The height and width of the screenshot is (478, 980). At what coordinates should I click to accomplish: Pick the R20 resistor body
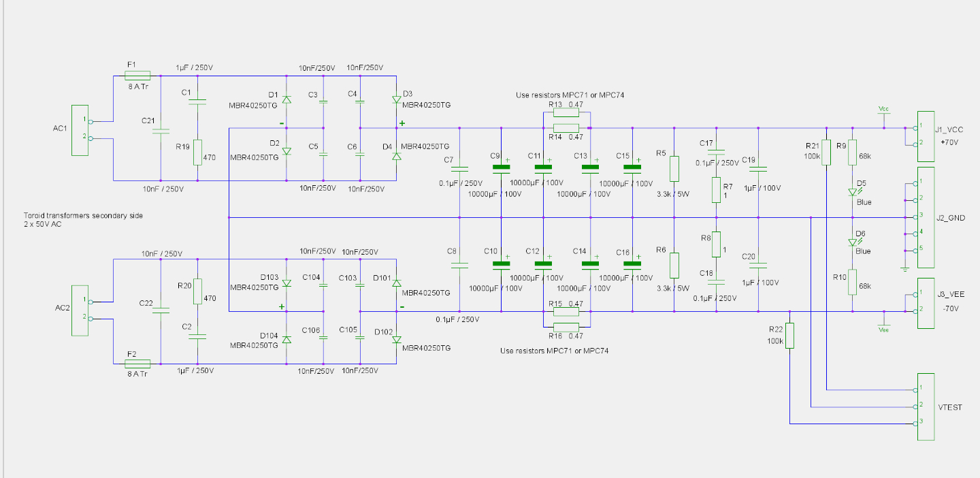(x=197, y=291)
